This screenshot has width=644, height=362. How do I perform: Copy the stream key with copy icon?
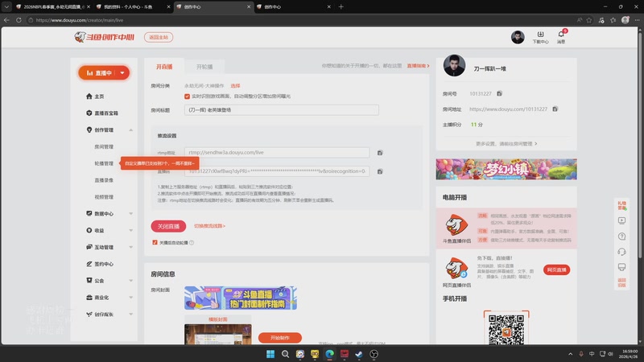click(380, 171)
